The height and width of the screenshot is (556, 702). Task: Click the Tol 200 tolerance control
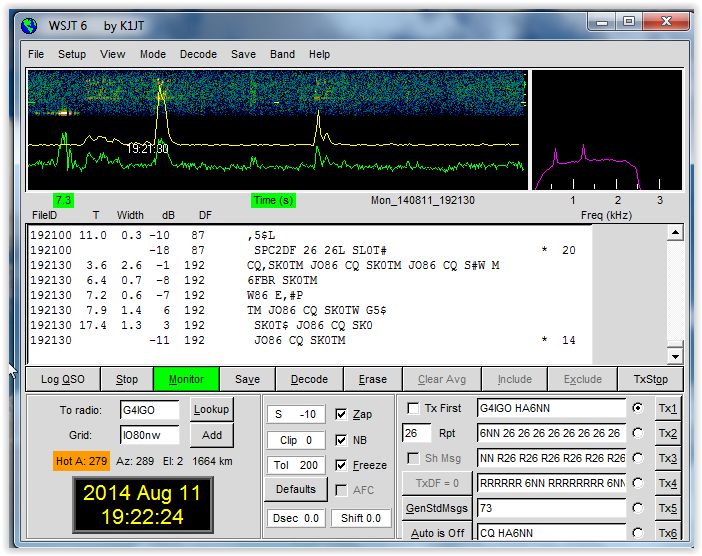295,465
